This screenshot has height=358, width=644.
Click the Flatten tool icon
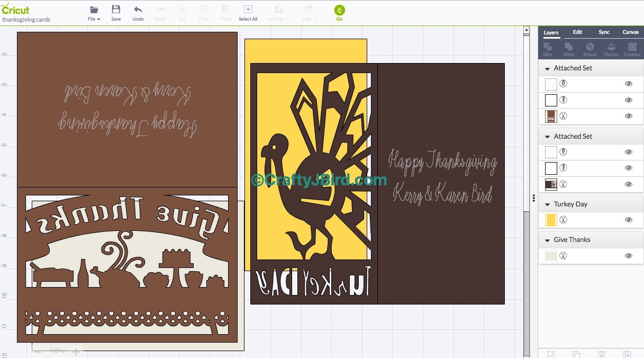[611, 48]
